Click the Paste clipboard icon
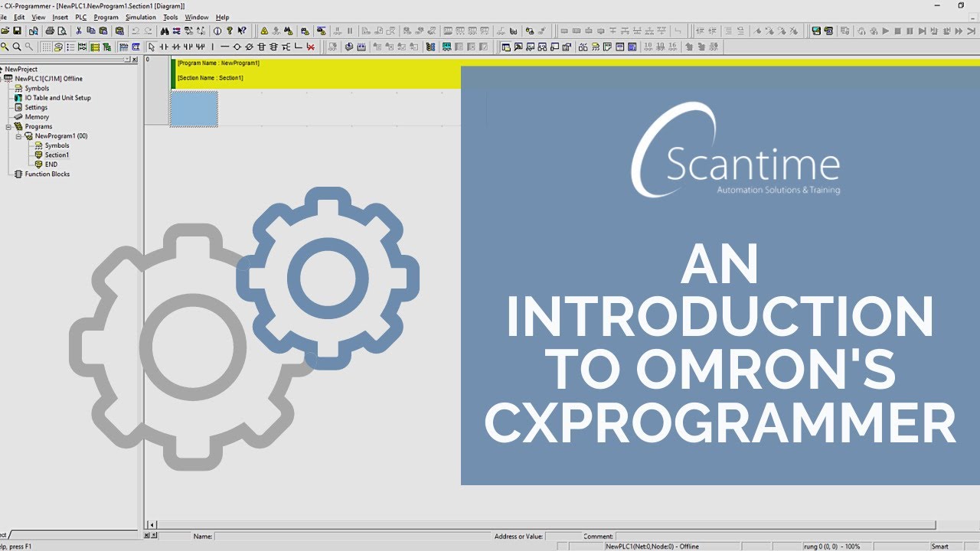Image resolution: width=980 pixels, height=551 pixels. [103, 31]
